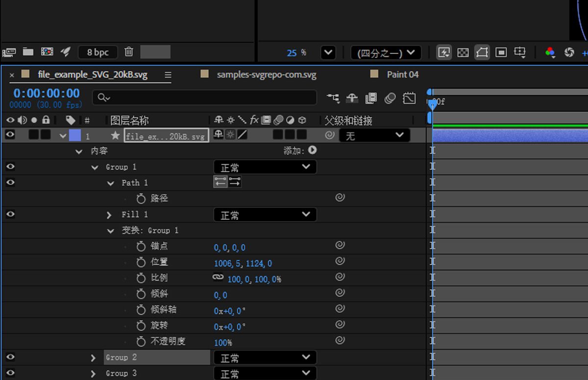Open Interpret Footage in the project panel

[x=9, y=51]
